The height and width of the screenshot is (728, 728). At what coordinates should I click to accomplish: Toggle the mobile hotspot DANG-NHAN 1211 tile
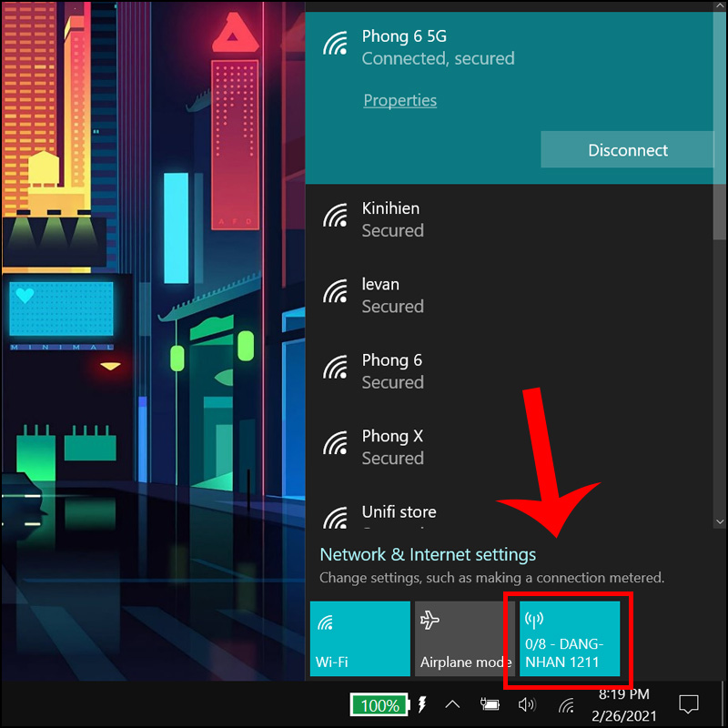(570, 639)
